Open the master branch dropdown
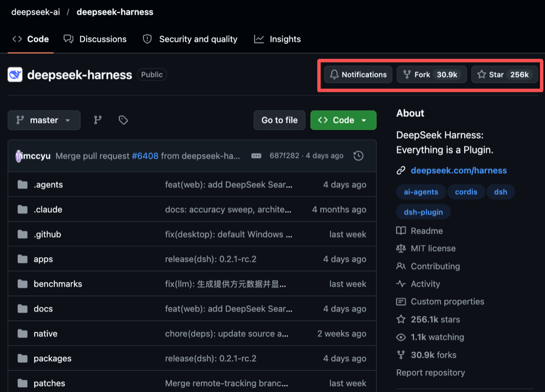This screenshot has height=392, width=545. pos(44,120)
